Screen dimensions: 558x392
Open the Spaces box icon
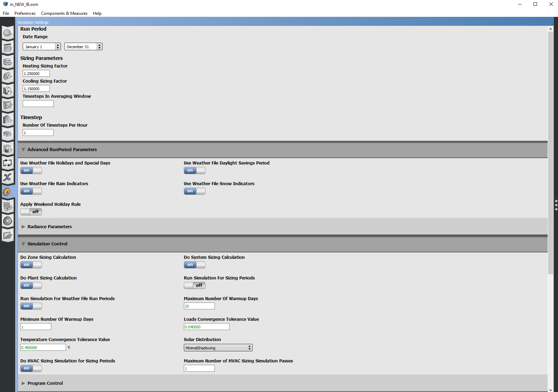pyautogui.click(x=8, y=134)
